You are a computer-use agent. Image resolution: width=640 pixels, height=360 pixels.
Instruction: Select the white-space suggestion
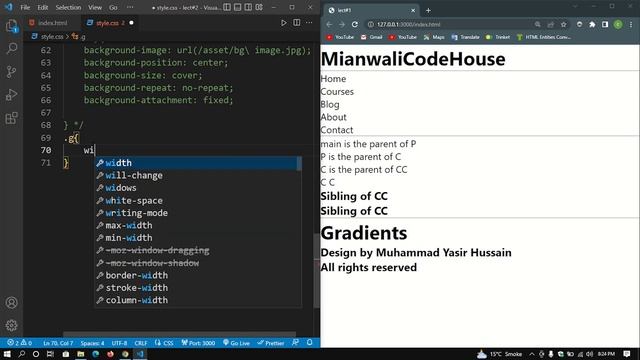[x=197, y=200]
